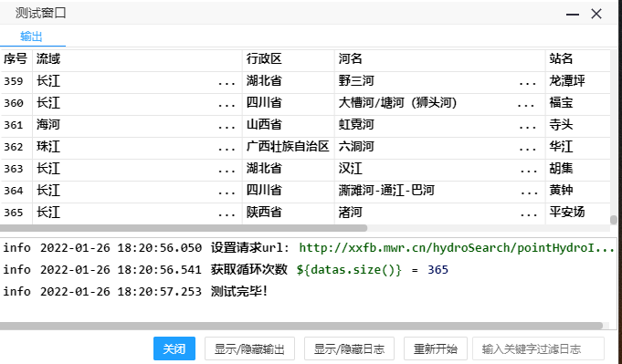This screenshot has width=622, height=364.
Task: Click the 行政区 column header
Action: click(264, 59)
